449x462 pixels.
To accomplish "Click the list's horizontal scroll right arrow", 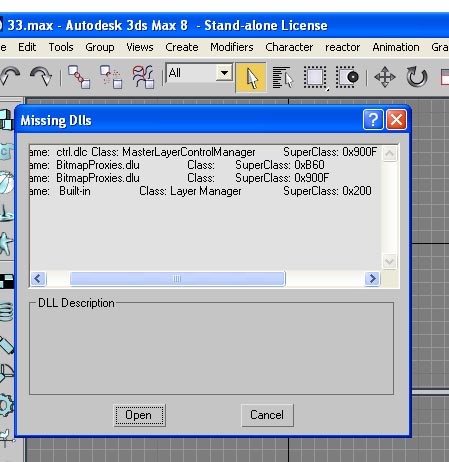I will 372,279.
